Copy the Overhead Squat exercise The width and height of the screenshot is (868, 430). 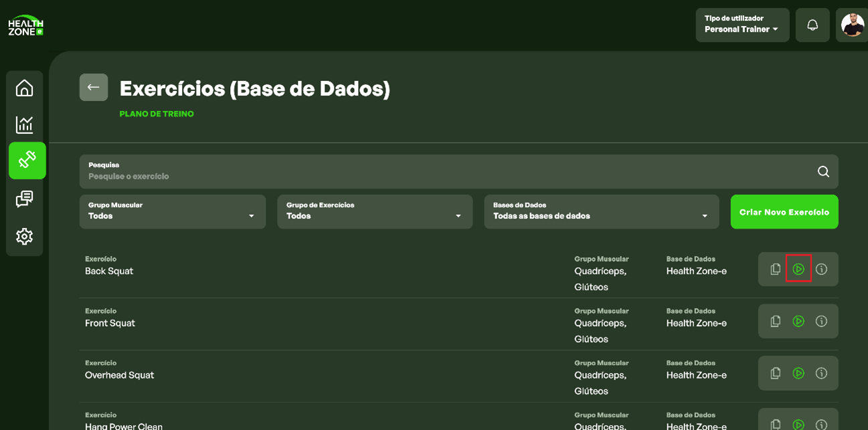(775, 373)
